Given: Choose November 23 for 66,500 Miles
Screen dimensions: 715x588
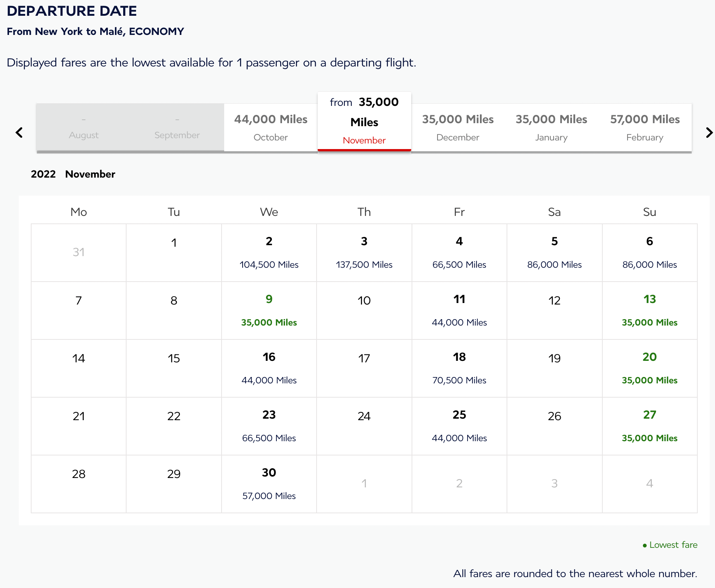Looking at the screenshot, I should pos(269,426).
